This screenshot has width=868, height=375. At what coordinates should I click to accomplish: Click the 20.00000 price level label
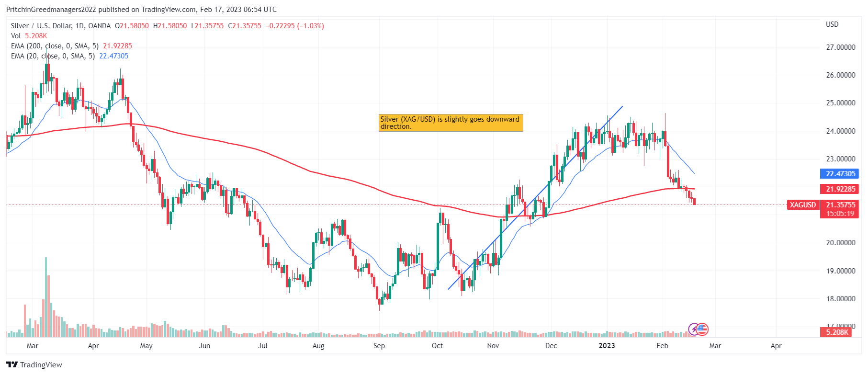click(x=841, y=243)
